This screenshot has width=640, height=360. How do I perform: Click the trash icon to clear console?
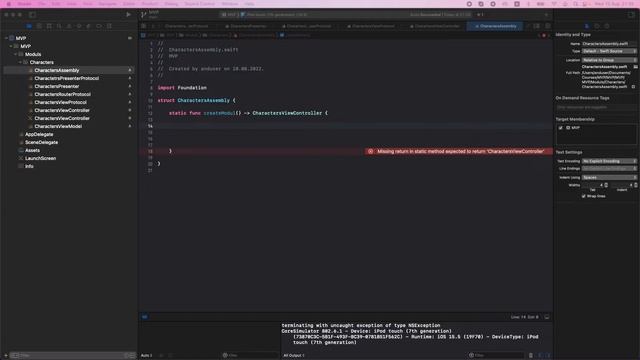[531, 356]
